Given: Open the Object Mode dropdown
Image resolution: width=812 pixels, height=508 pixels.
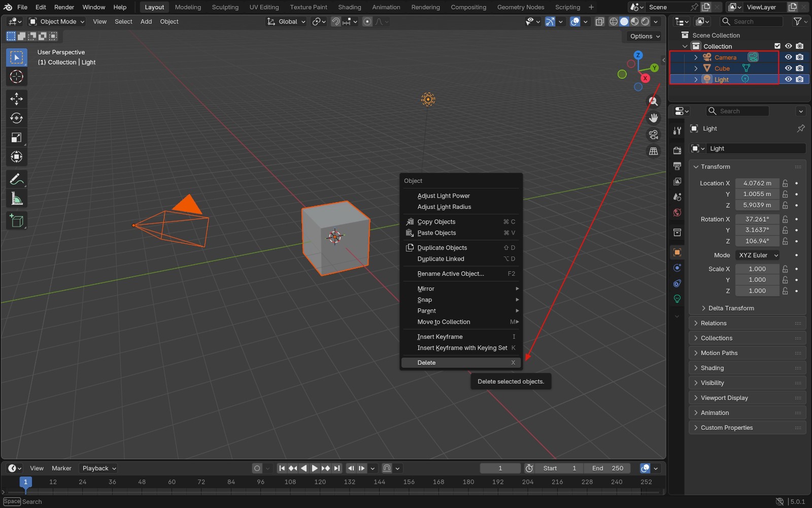Looking at the screenshot, I should point(57,21).
